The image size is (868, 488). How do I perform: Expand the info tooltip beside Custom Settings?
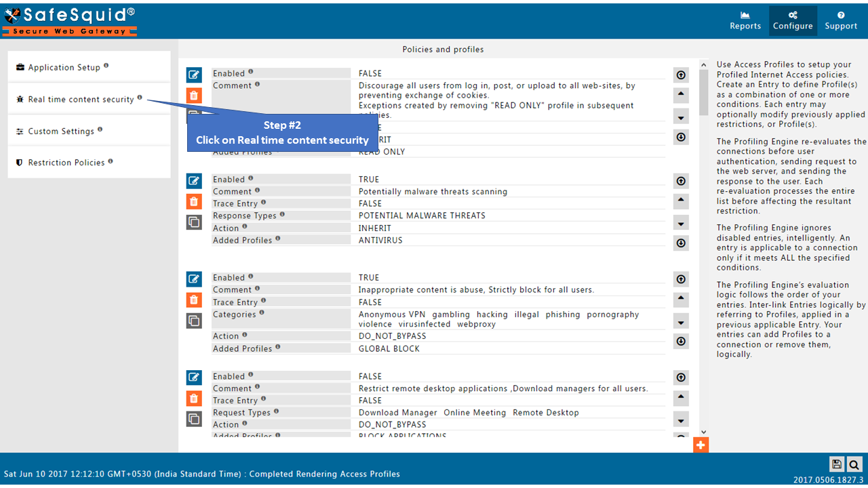tap(99, 129)
